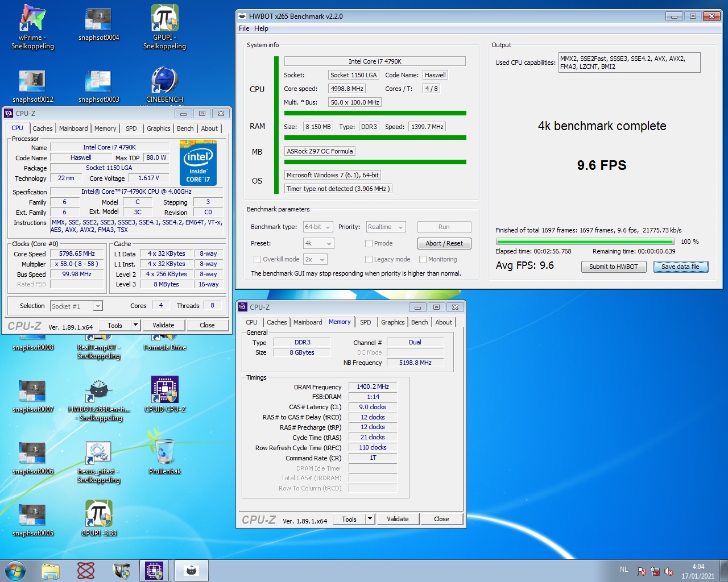Viewport: 728px width, 582px height.
Task: Click the Intel Core i7 4790K field in HWBOT
Action: click(x=375, y=61)
